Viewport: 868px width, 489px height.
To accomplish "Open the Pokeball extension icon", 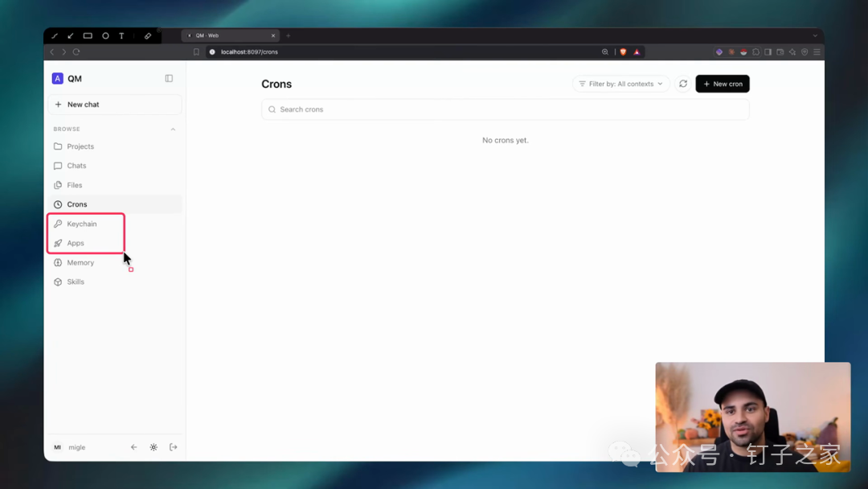I will pyautogui.click(x=743, y=52).
